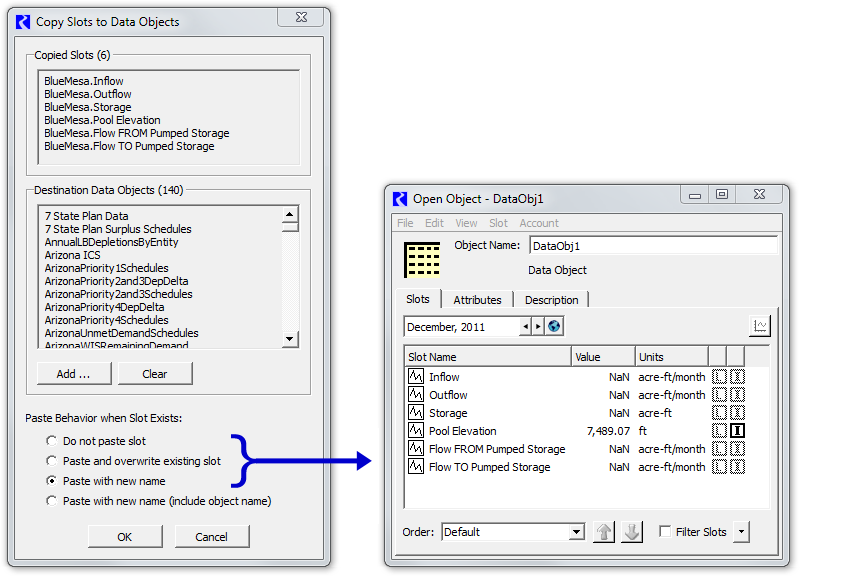Click the series slot icon beside Pool Elevation

(416, 431)
